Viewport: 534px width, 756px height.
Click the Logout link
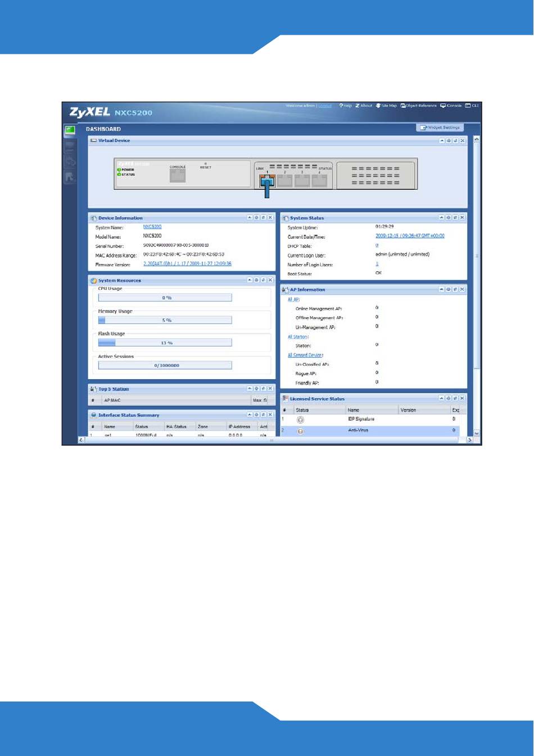pos(325,106)
